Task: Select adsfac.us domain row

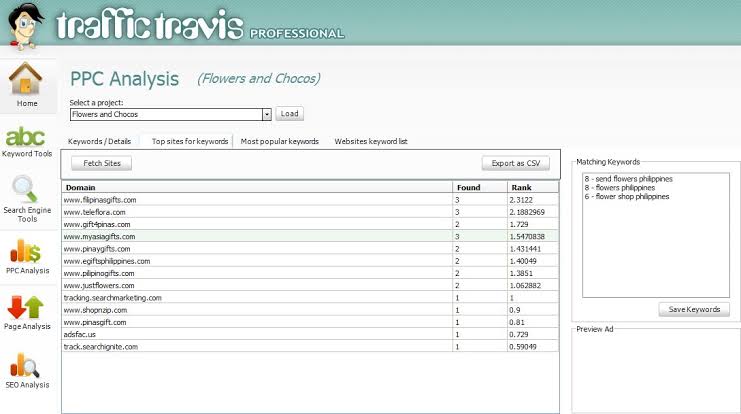Action: click(x=310, y=335)
